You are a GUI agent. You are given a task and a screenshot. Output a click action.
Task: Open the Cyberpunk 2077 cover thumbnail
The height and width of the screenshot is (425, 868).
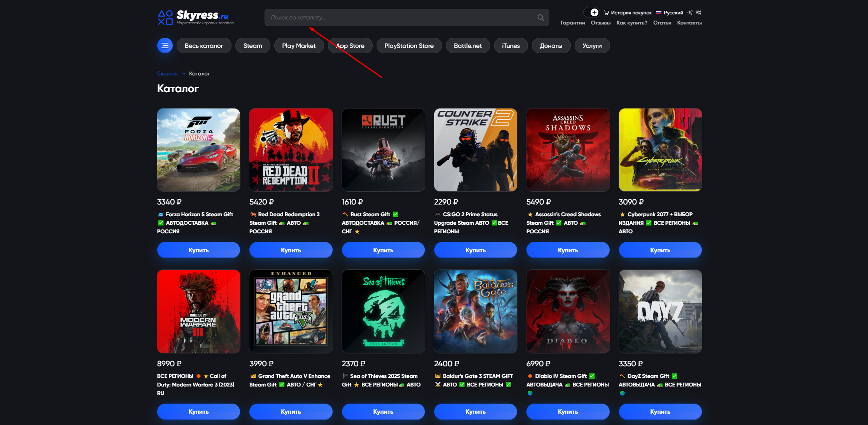coord(660,150)
